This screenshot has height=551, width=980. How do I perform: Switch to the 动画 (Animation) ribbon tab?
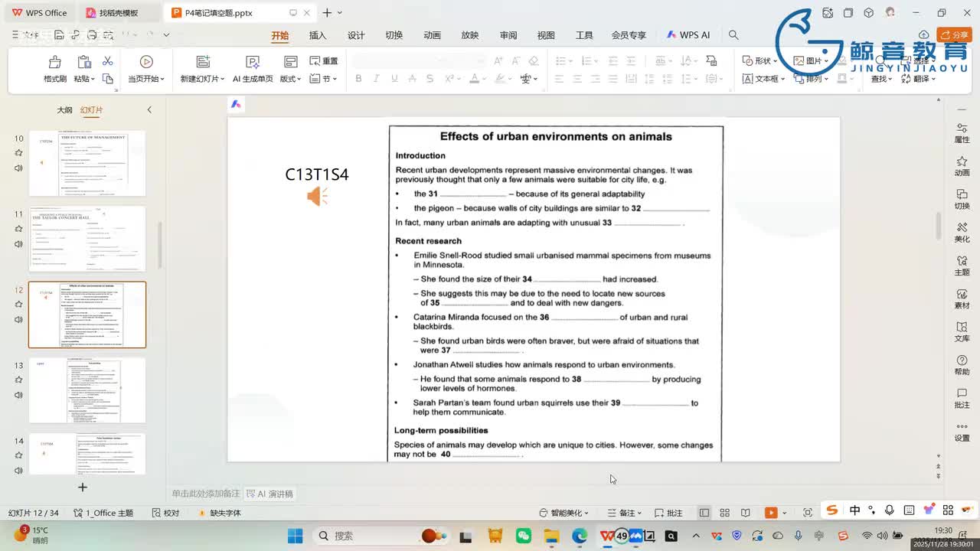432,35
